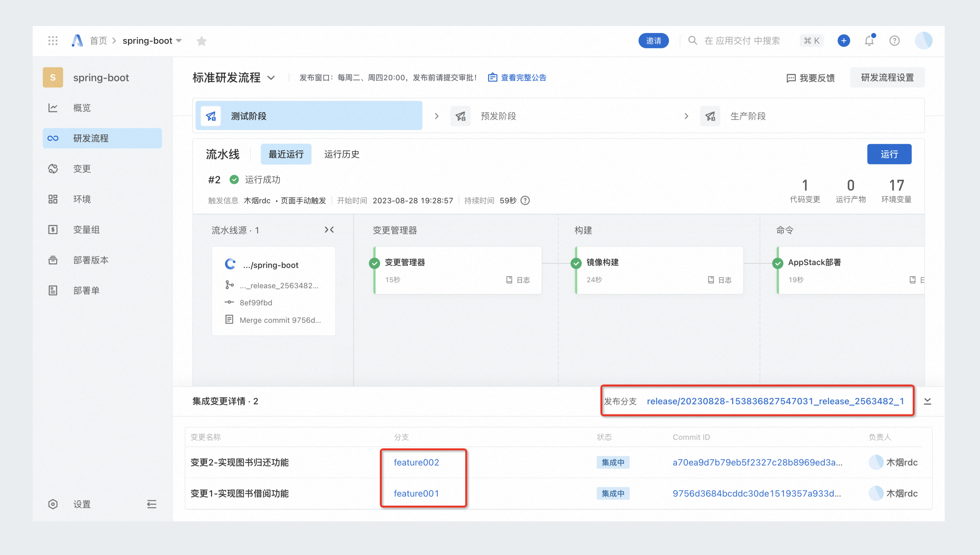Click the product logo next to 首页
This screenshot has height=555, width=980.
pyautogui.click(x=77, y=41)
